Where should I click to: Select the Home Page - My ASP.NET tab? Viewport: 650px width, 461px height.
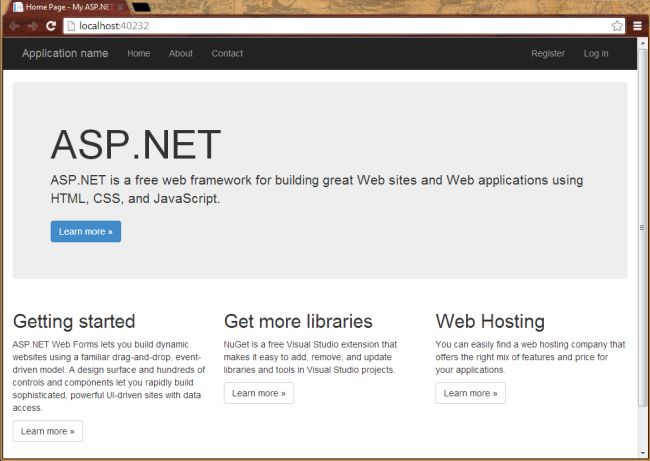click(69, 7)
